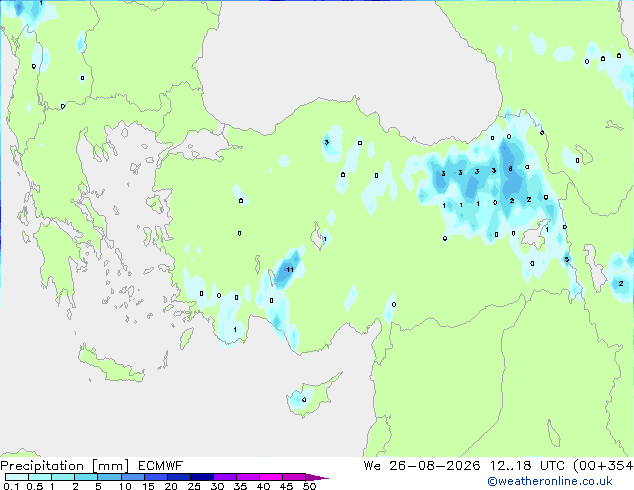This screenshot has height=490, width=634.
Task: Click the "12..18 UTC" time range text
Action: 527,466
